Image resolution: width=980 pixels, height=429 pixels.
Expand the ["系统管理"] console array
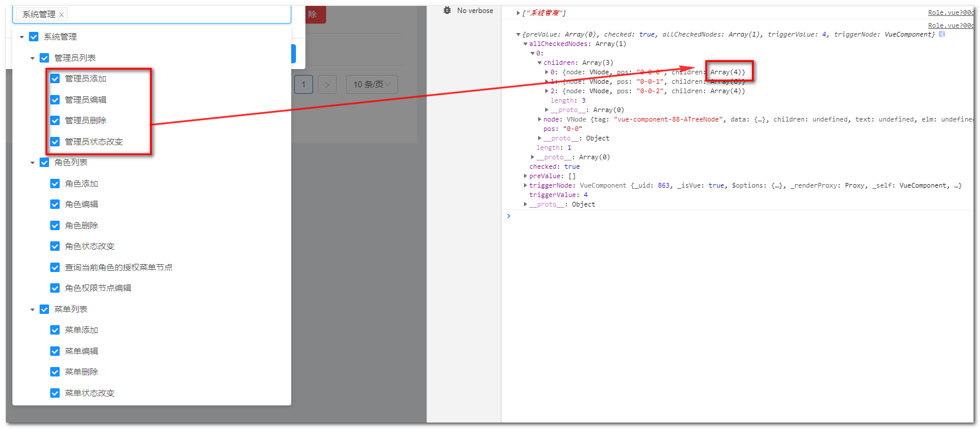click(518, 13)
